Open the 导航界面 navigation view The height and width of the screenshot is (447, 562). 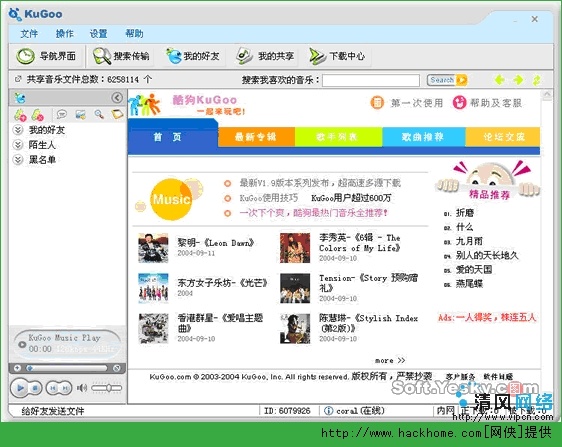[x=47, y=56]
